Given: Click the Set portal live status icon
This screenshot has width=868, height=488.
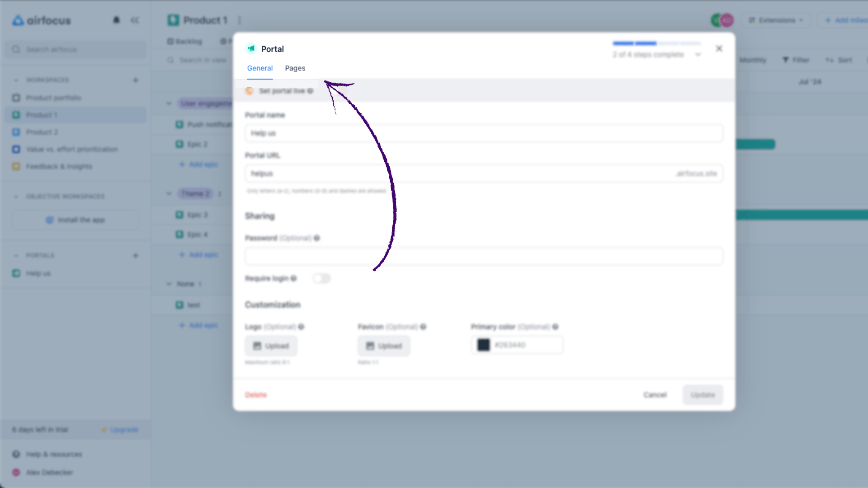Looking at the screenshot, I should tap(249, 91).
